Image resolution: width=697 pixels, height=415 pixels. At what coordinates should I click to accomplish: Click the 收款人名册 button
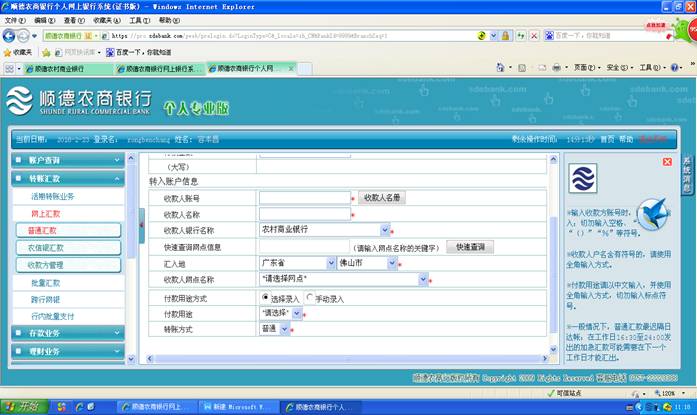(x=383, y=198)
